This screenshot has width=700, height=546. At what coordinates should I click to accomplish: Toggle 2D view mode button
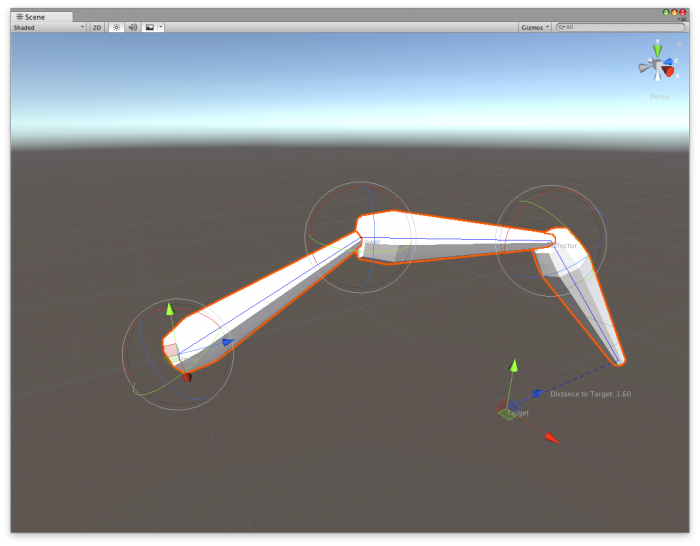tap(97, 27)
